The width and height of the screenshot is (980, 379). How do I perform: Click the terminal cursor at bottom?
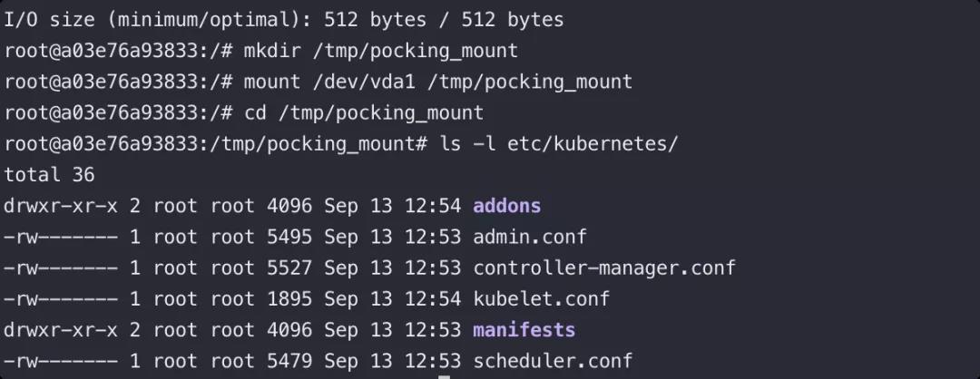tap(445, 376)
